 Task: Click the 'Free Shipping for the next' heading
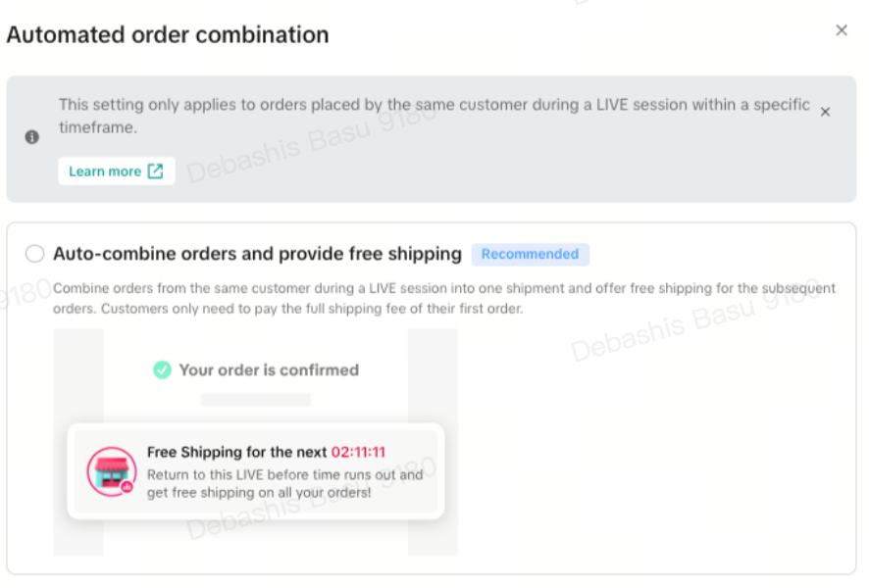236,452
